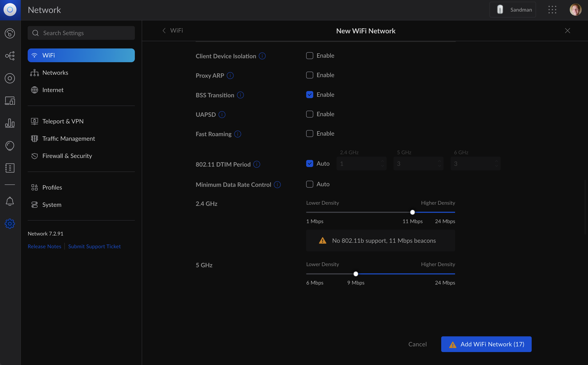Adjust the 2.4 GHz density slider handle

pyautogui.click(x=412, y=212)
